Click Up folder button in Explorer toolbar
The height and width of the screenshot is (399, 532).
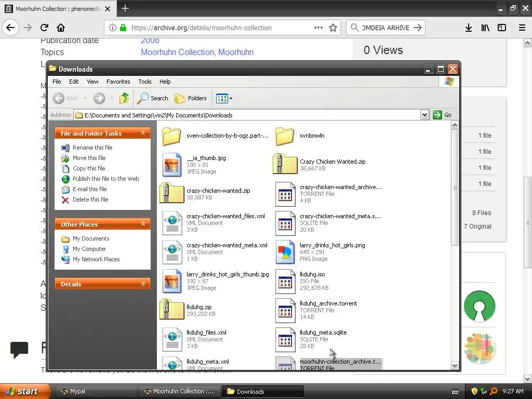click(124, 98)
